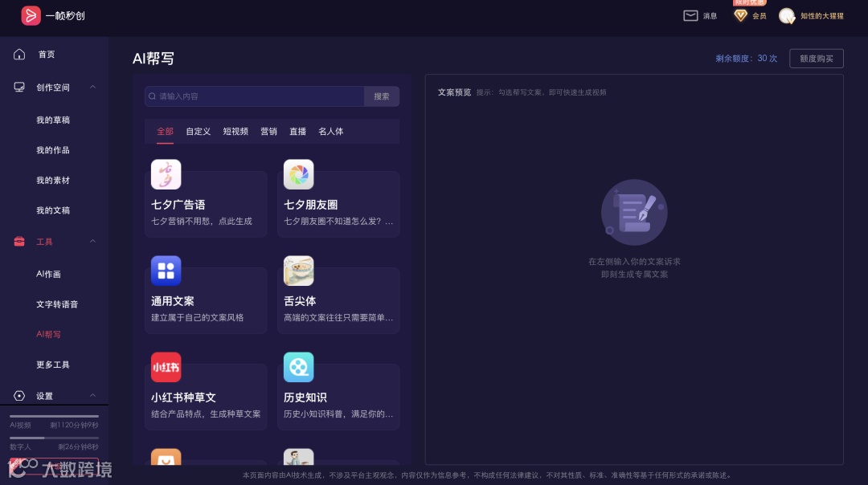This screenshot has height=485, width=868.
Task: Select the 七夕广告语 template icon
Action: point(166,174)
